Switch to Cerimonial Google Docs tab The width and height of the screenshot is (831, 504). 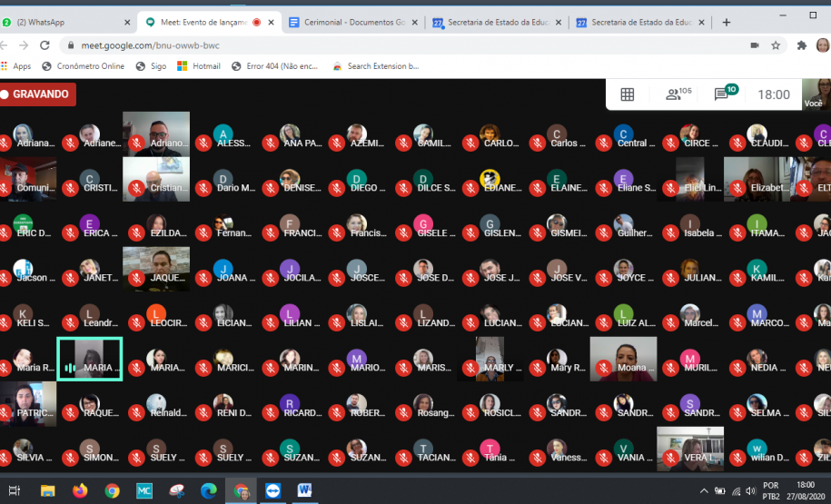click(350, 22)
